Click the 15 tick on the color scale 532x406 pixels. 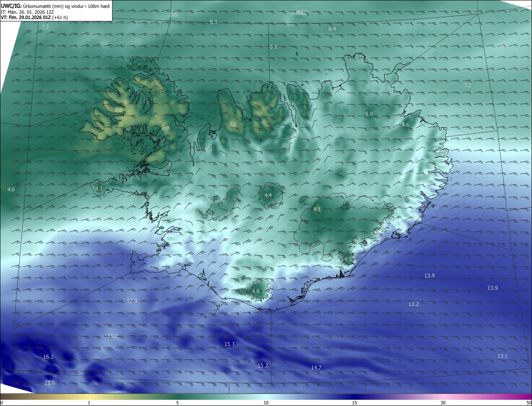click(x=355, y=403)
